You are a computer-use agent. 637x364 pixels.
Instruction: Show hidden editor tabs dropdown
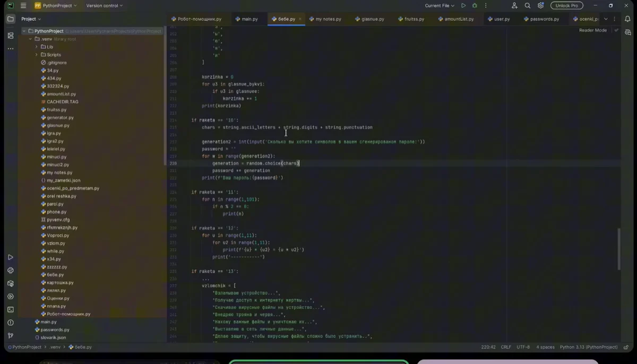click(x=606, y=19)
